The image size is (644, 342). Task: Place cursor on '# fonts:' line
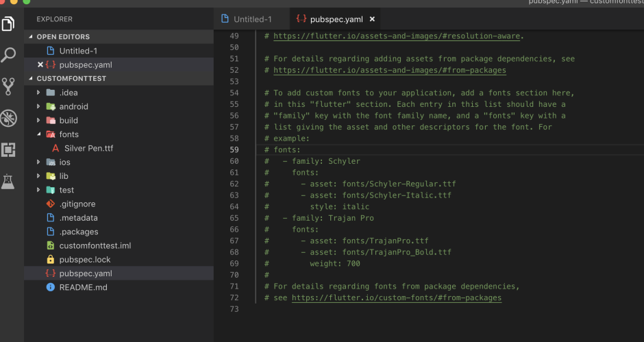click(282, 149)
